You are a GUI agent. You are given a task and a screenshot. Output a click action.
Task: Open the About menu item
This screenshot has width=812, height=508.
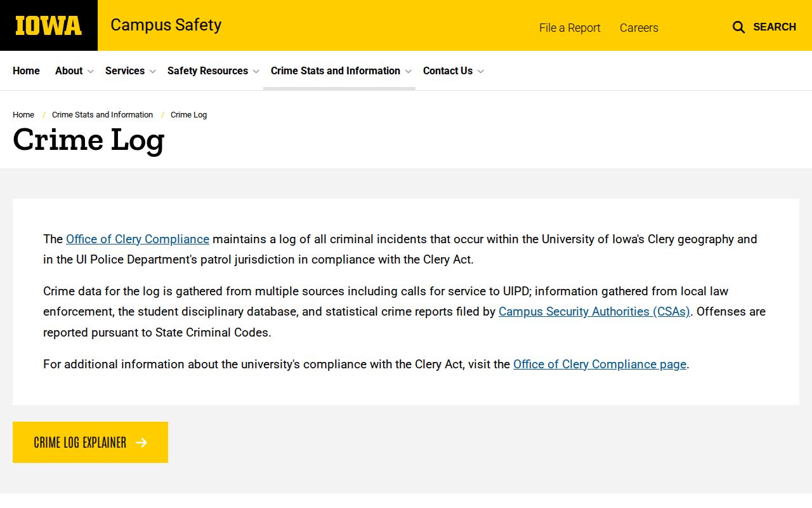[69, 70]
